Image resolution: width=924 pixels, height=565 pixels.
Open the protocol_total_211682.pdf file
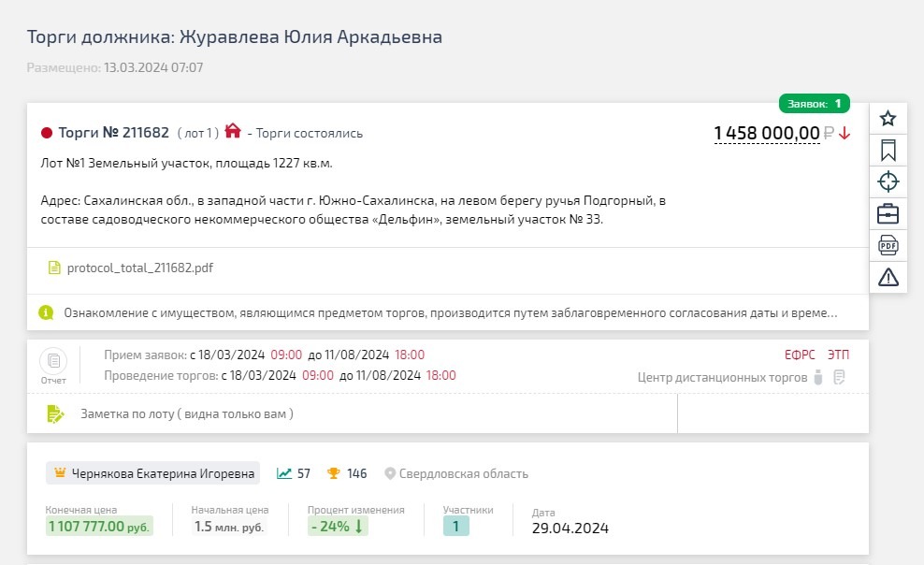(x=139, y=268)
